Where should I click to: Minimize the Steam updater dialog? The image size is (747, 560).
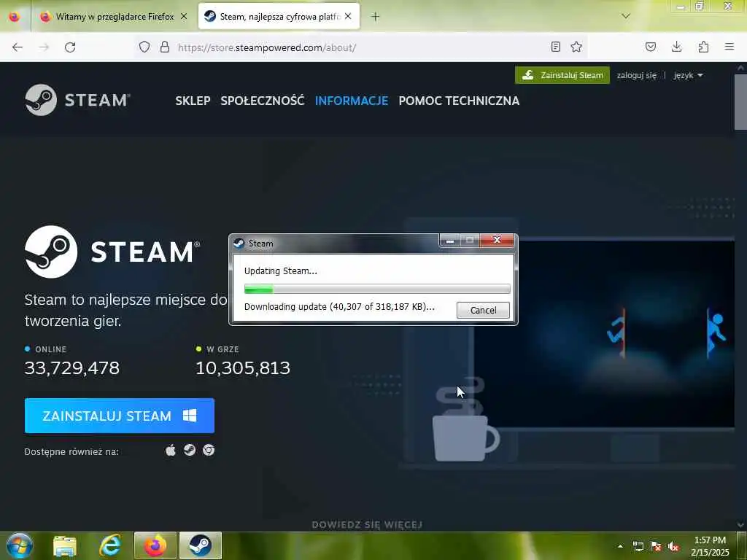coord(449,241)
